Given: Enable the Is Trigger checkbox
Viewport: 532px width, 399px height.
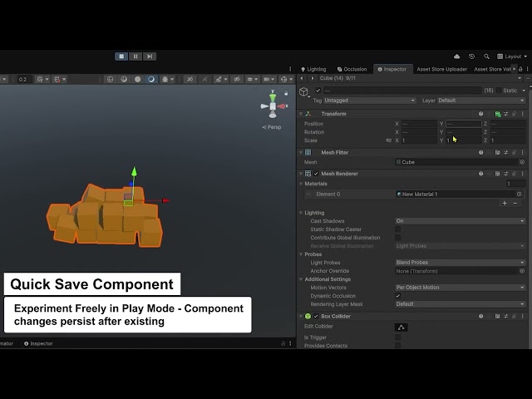Looking at the screenshot, I should pyautogui.click(x=398, y=337).
